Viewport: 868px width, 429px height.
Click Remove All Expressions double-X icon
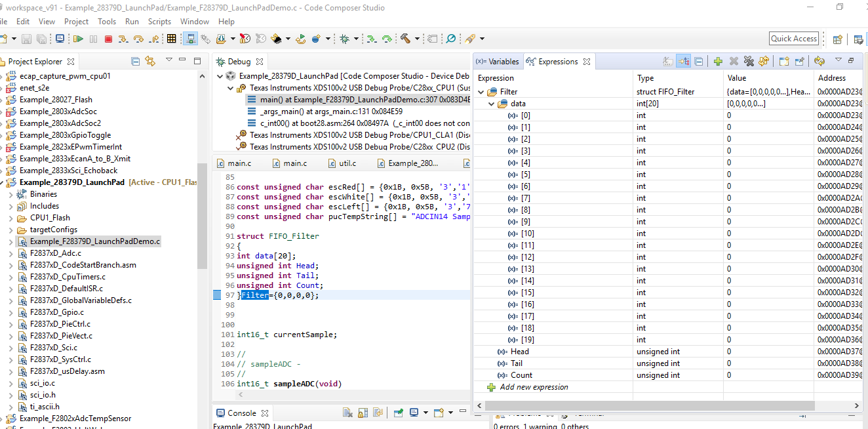point(749,61)
